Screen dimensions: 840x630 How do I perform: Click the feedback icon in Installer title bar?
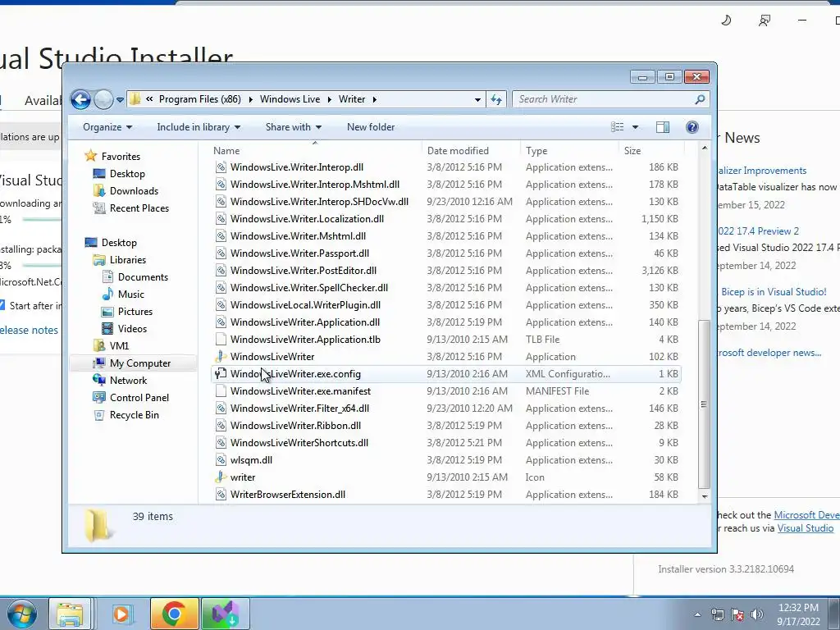765,21
